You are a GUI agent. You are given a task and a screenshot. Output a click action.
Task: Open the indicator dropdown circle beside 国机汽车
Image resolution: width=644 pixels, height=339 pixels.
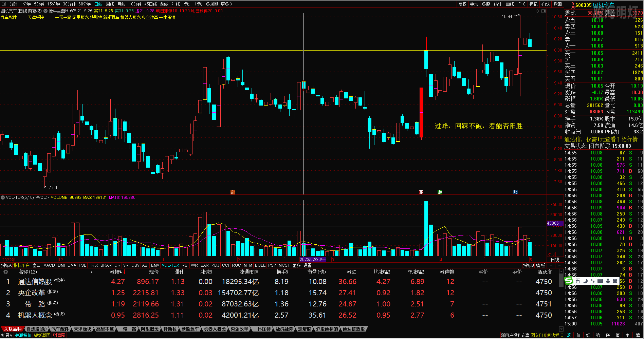click(x=45, y=11)
